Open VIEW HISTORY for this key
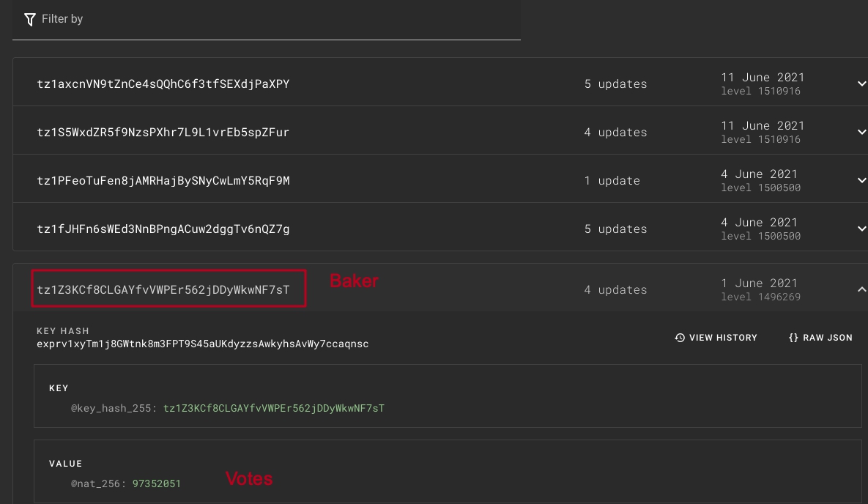Viewport: 868px width, 504px height. click(716, 338)
